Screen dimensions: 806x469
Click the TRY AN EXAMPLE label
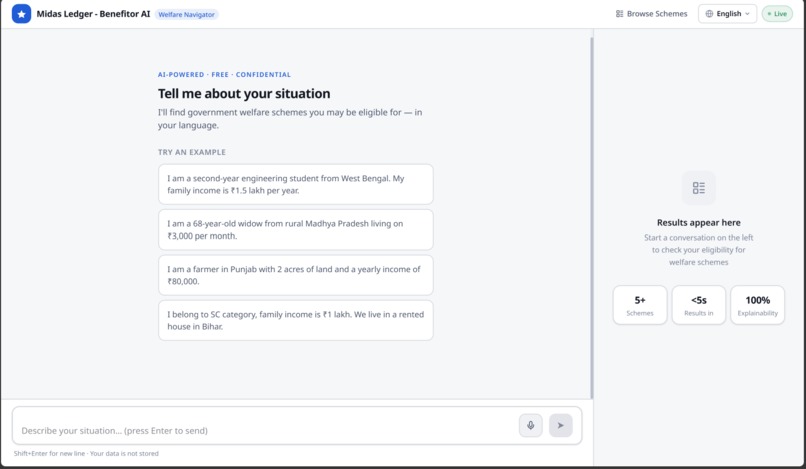[x=192, y=152]
